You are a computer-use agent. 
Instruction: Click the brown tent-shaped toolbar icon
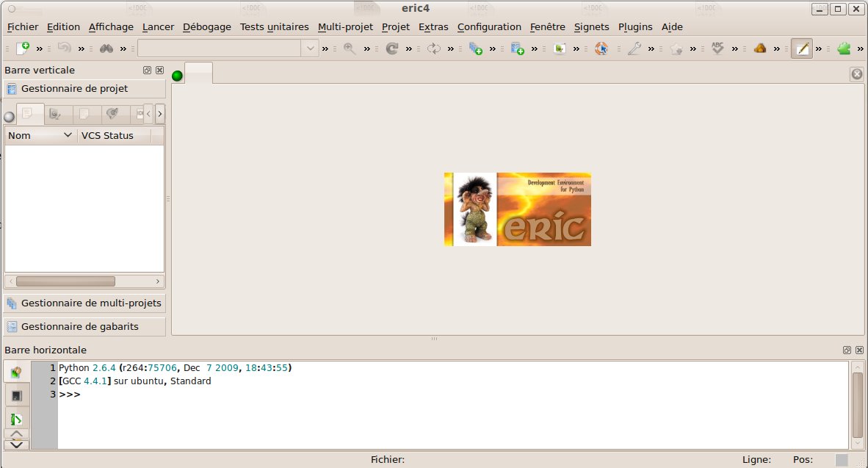(760, 48)
